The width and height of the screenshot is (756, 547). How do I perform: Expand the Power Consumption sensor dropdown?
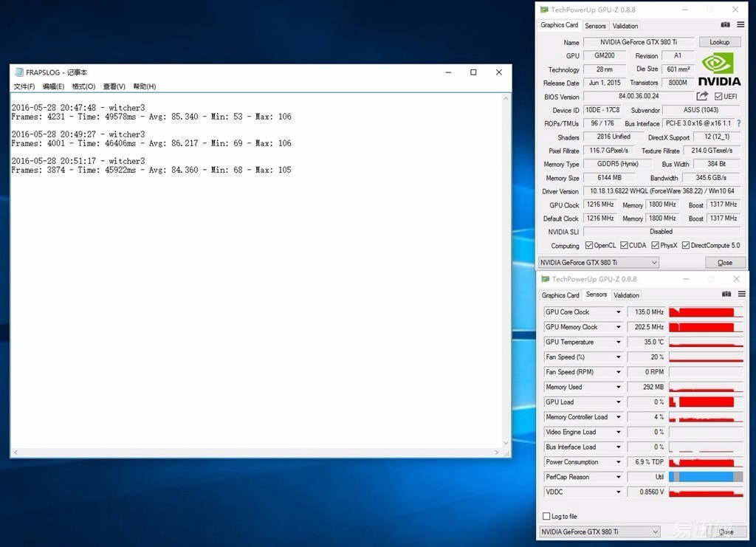pyautogui.click(x=618, y=462)
